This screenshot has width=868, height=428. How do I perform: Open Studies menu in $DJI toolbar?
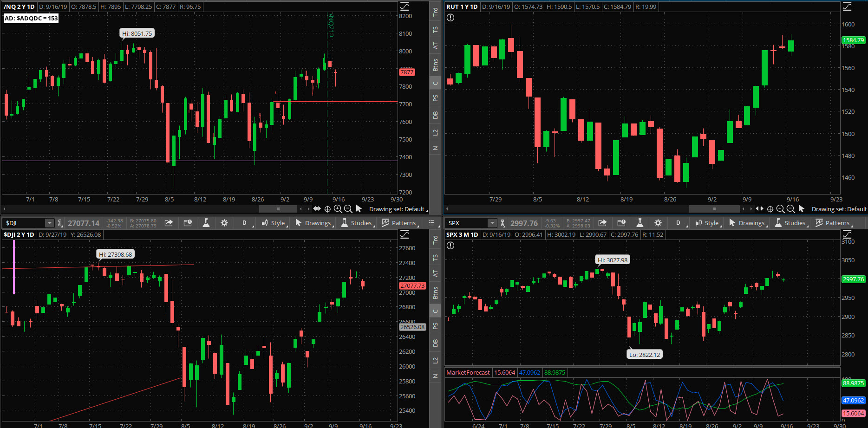[357, 223]
